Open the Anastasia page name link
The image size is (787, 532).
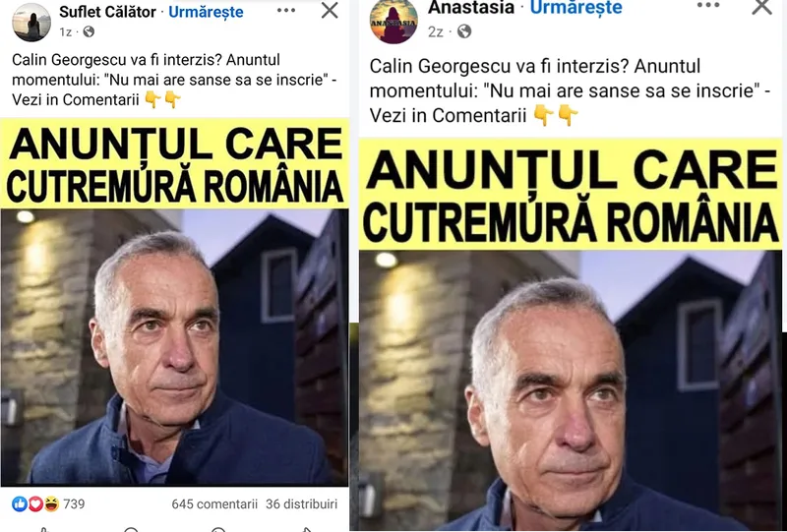471,7
